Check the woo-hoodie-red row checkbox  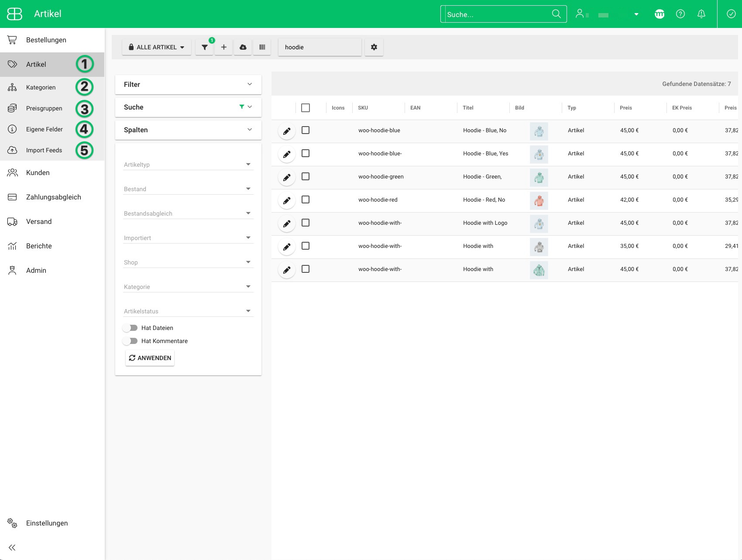[306, 199]
